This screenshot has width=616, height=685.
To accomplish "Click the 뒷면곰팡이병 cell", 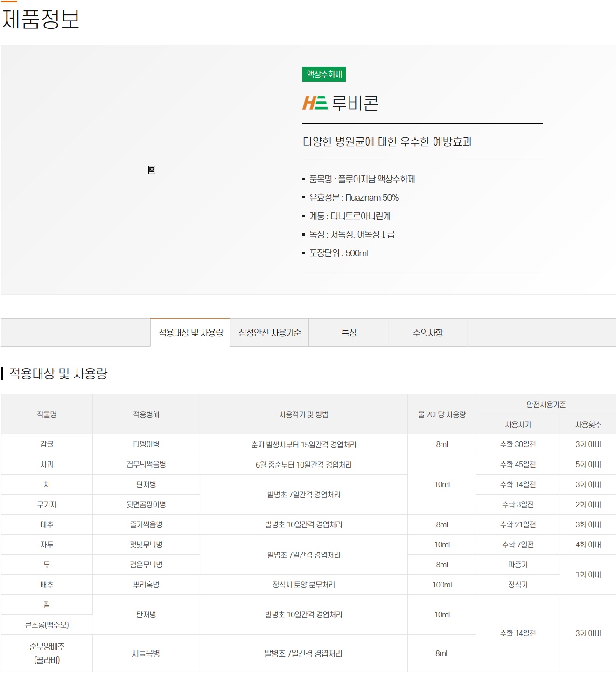I will point(146,504).
